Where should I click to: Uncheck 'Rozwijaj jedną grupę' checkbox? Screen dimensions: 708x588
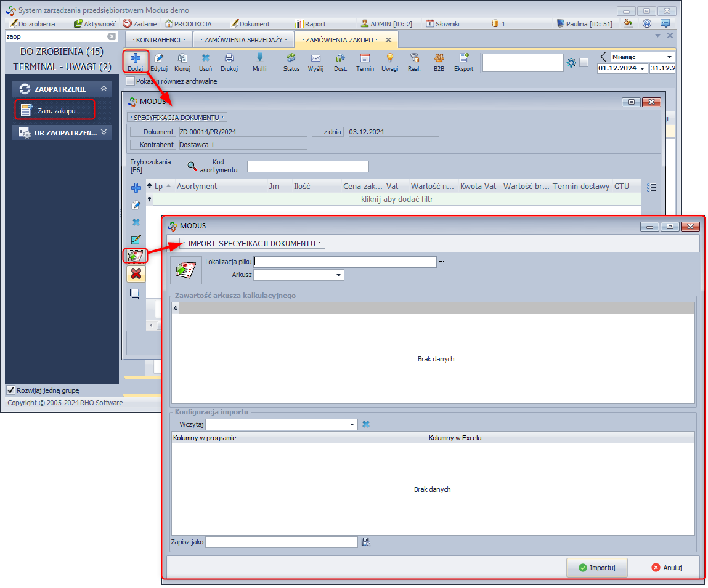point(10,390)
